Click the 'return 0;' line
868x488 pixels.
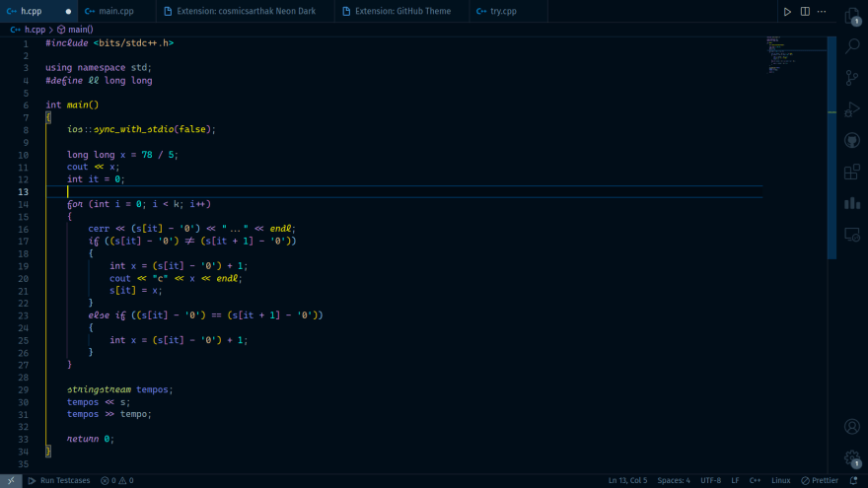[x=90, y=440]
